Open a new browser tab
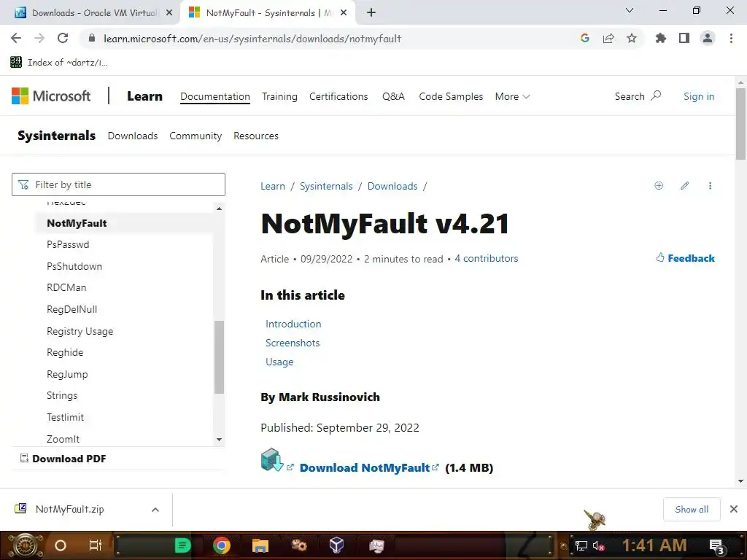The image size is (747, 560). click(x=371, y=12)
